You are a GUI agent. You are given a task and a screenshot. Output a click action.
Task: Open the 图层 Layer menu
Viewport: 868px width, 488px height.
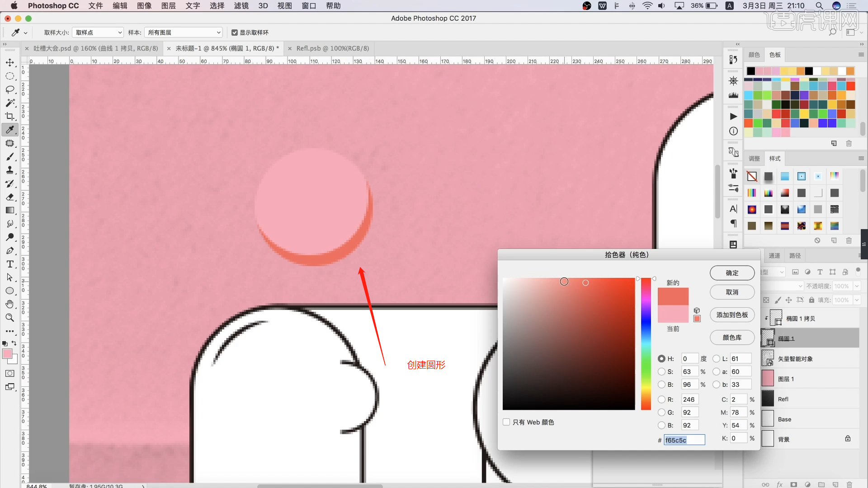click(x=168, y=6)
